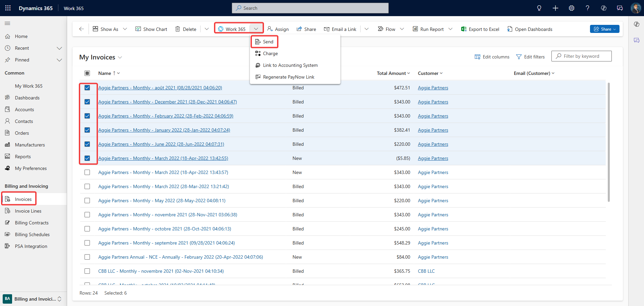Click the Assign toolbar button
Screen dimensions: 644x306
[278, 29]
